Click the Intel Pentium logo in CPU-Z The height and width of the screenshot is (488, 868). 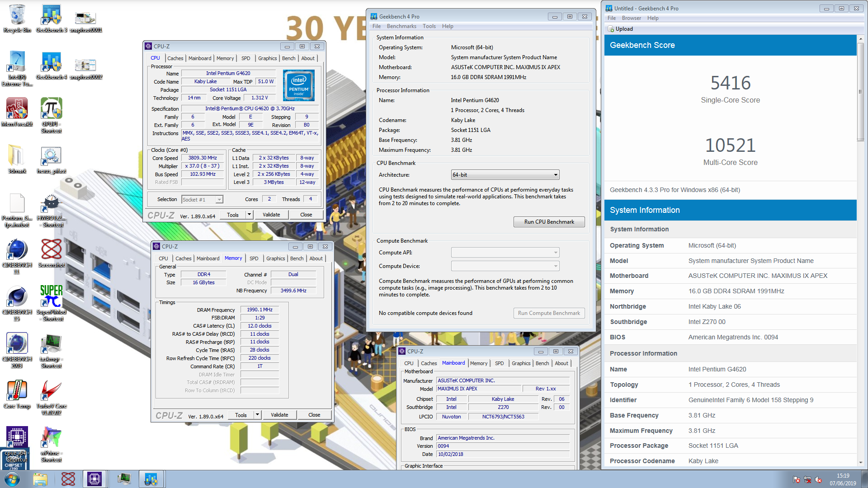pyautogui.click(x=298, y=85)
